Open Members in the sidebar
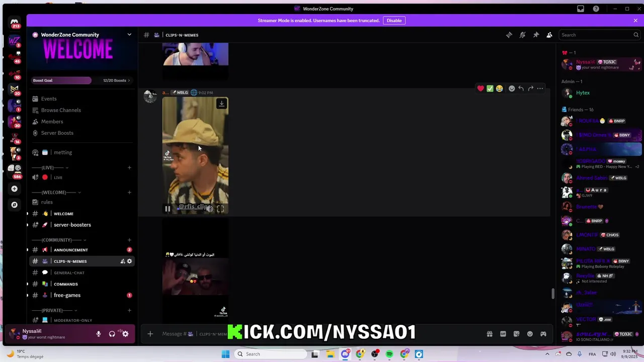Screen dimensions: 644x362 (x=82, y=122)
